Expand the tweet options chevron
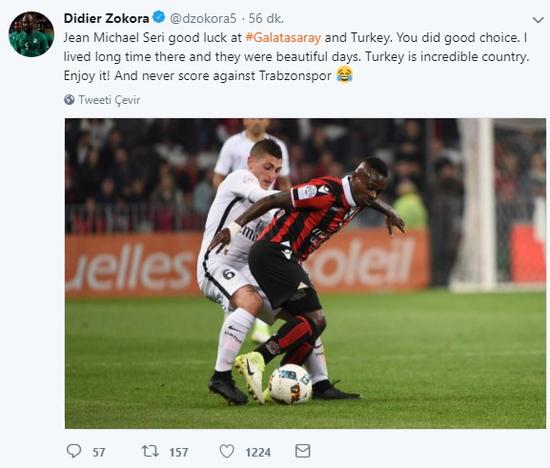 click(x=538, y=20)
